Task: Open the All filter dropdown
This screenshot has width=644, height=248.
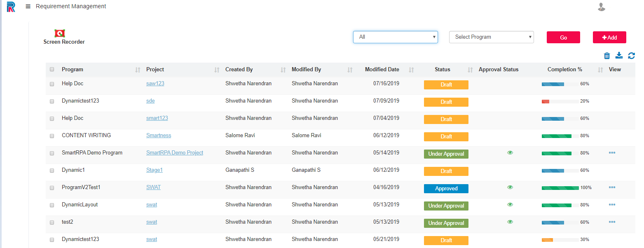Action: pos(396,37)
